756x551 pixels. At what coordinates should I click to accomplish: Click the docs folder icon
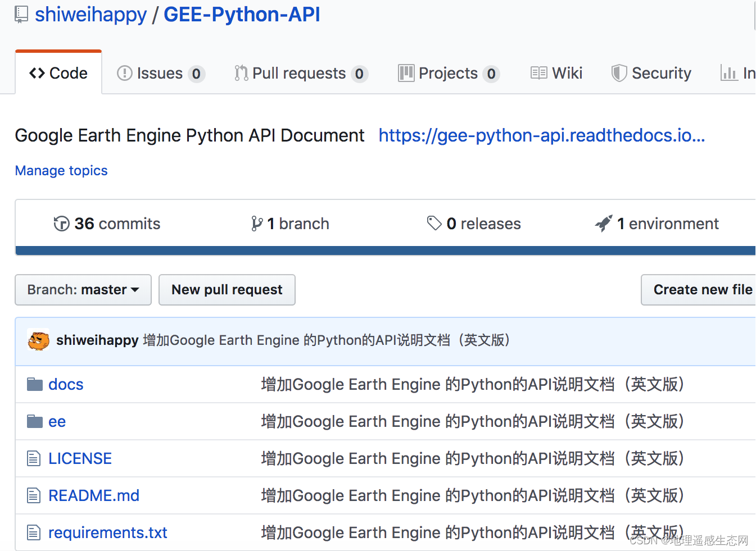(35, 385)
